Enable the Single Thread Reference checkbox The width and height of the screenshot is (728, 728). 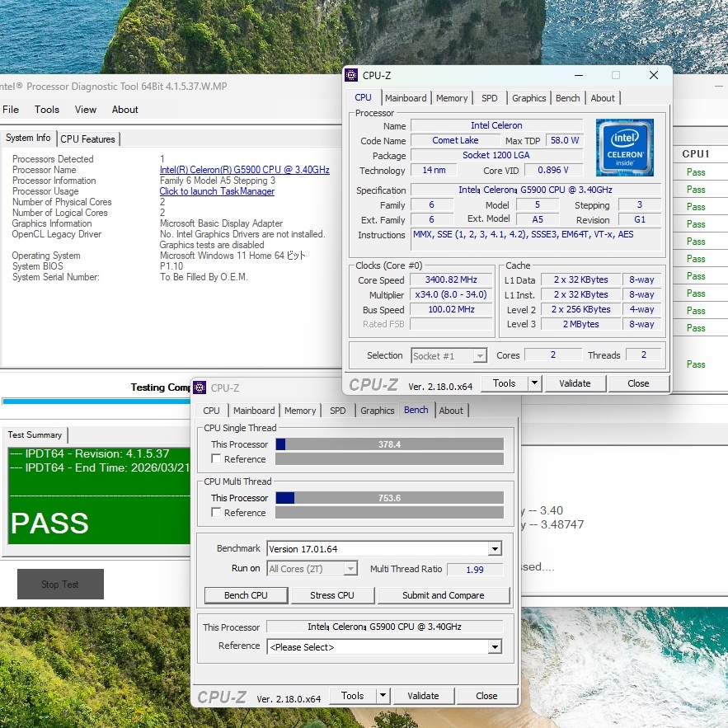click(216, 459)
